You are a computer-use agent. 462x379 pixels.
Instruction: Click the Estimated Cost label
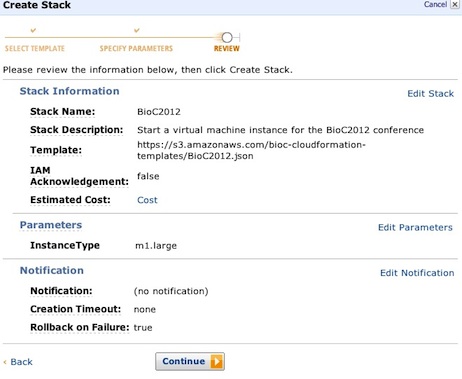[x=70, y=200]
